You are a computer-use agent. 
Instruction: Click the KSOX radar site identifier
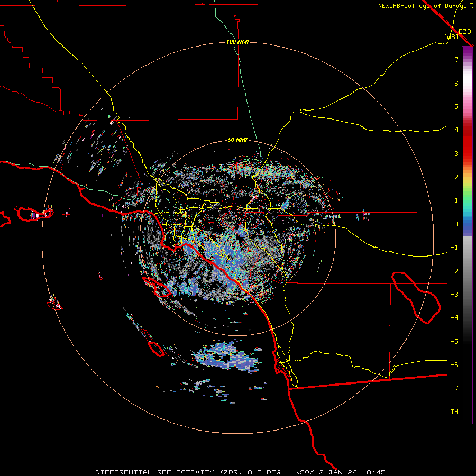(x=305, y=472)
